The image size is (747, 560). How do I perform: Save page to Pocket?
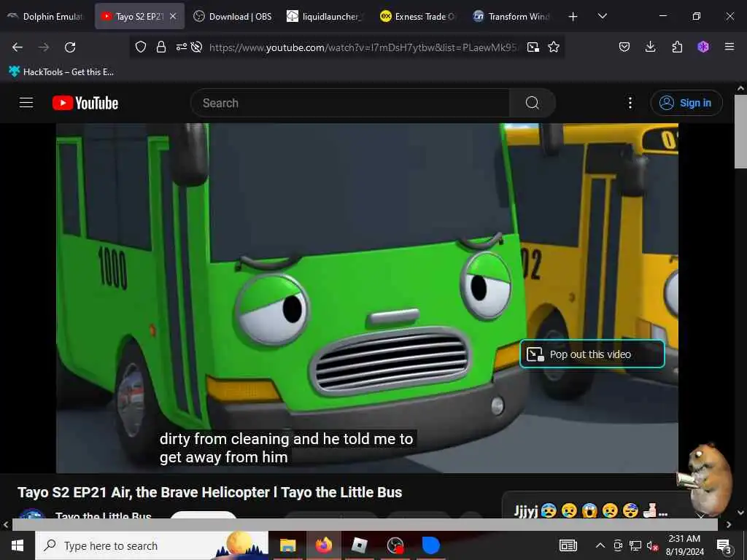pos(624,47)
